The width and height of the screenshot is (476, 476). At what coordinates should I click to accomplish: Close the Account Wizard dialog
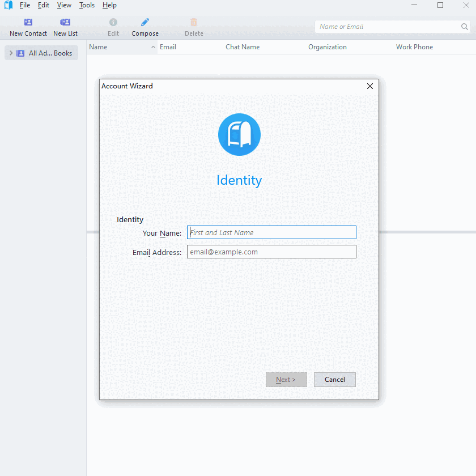370,86
